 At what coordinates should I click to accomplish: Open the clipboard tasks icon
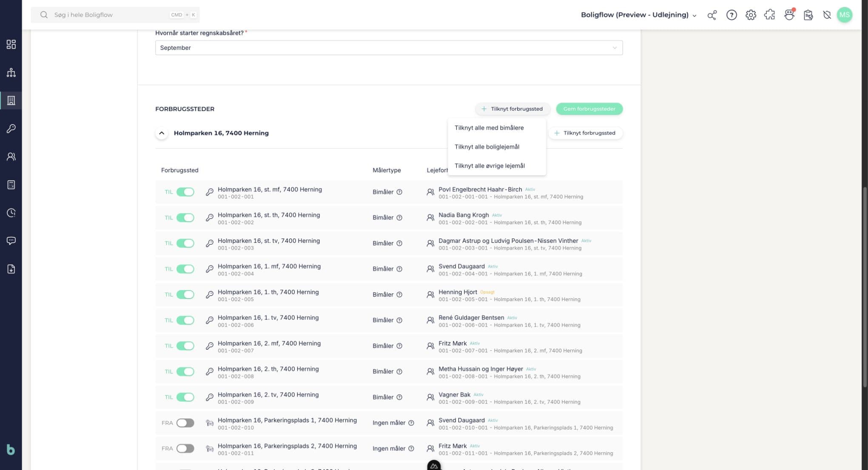point(808,15)
